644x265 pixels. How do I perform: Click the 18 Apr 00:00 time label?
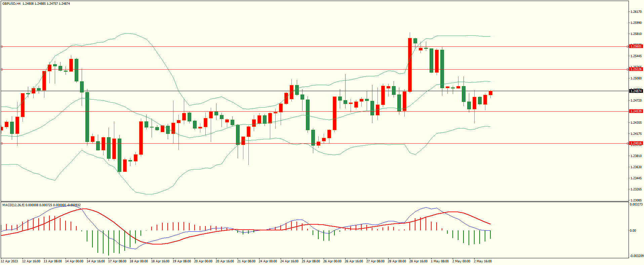point(139,261)
